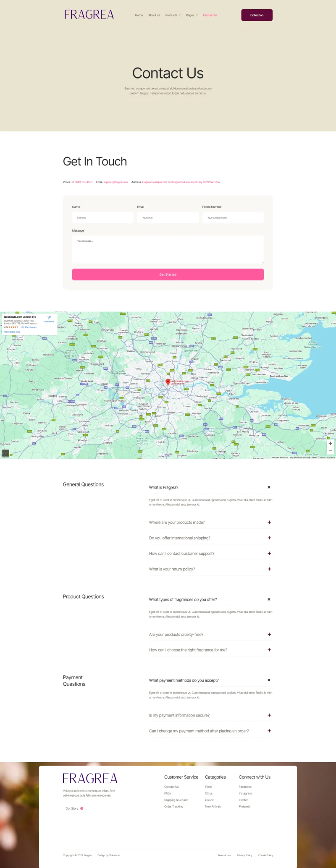The height and width of the screenshot is (868, 336).
Task: Visit the Pinterest link
Action: 244,806
